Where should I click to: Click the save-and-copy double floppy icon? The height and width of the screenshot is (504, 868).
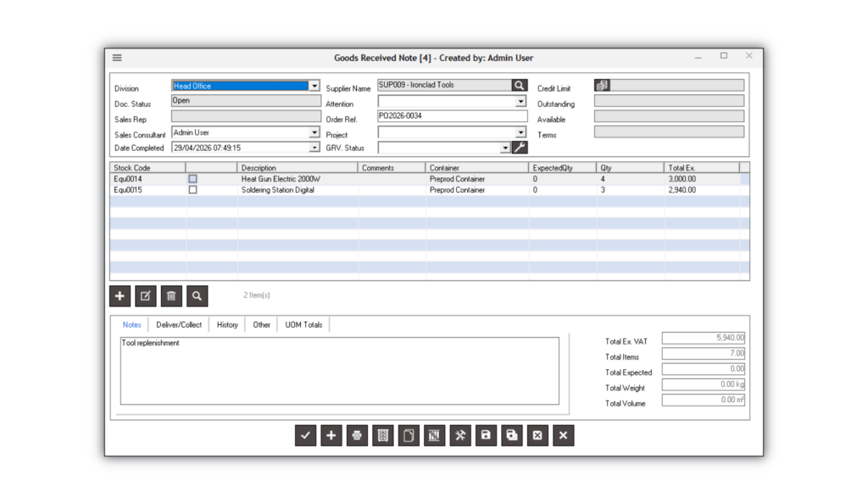tap(511, 435)
